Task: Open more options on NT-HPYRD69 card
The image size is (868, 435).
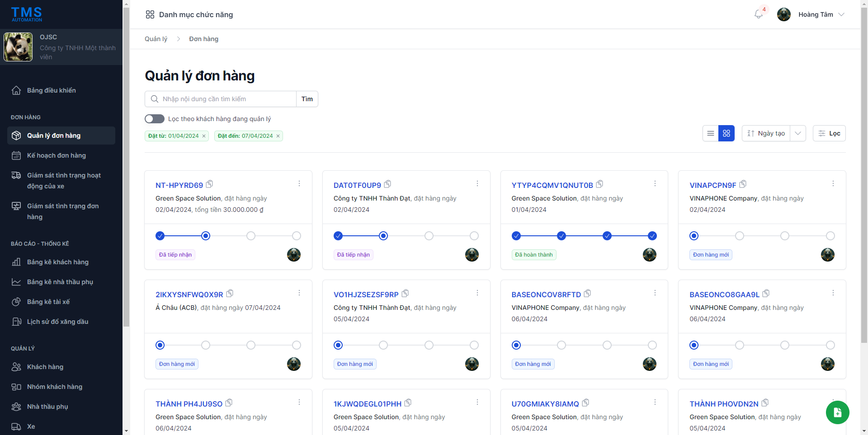Action: point(299,183)
